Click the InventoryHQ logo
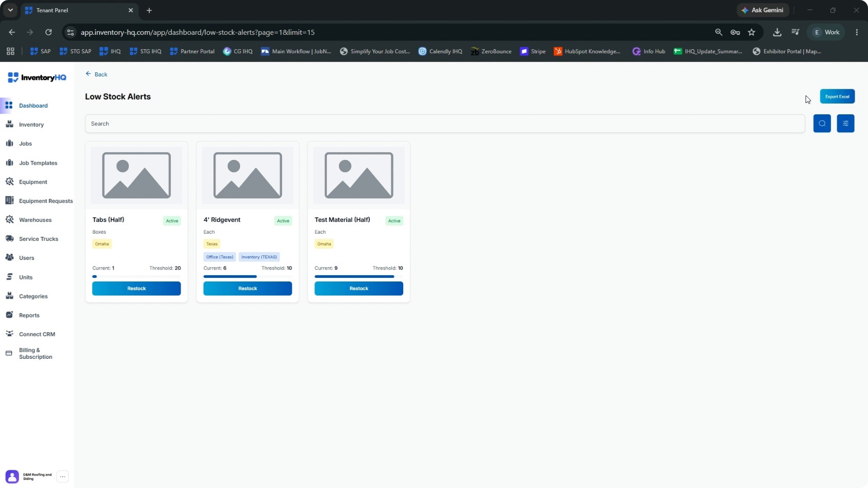 [37, 77]
